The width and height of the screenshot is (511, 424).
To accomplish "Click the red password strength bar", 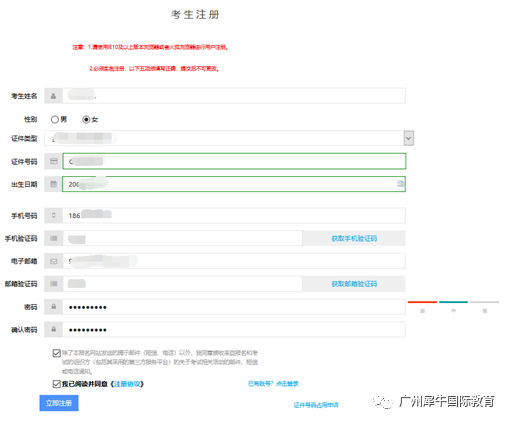I will 422,302.
